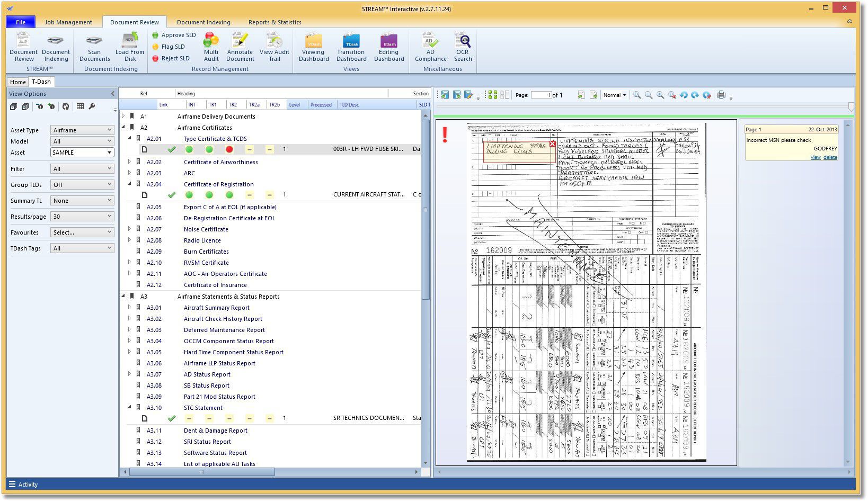Launch Scan Documents
868x502 pixels.
tap(93, 47)
